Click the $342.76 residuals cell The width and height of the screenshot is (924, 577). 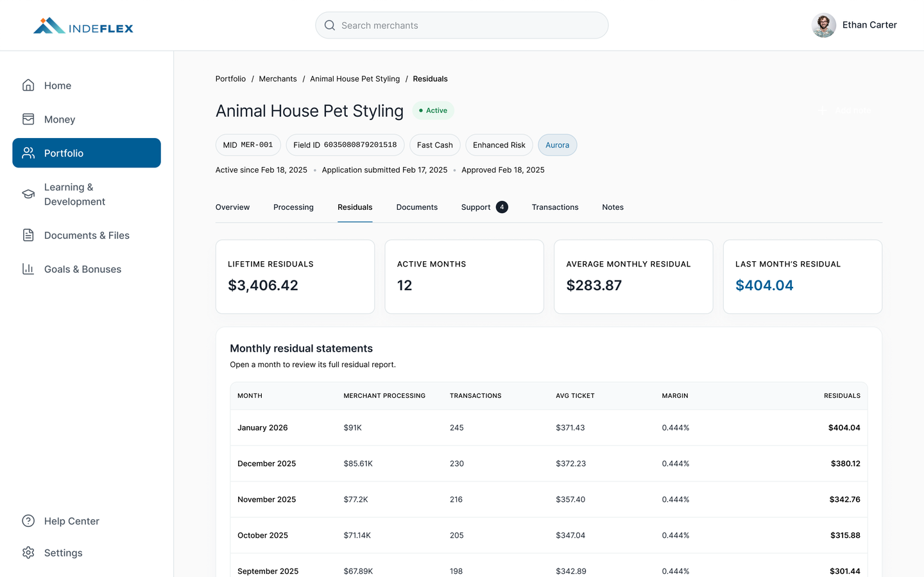[x=844, y=499]
